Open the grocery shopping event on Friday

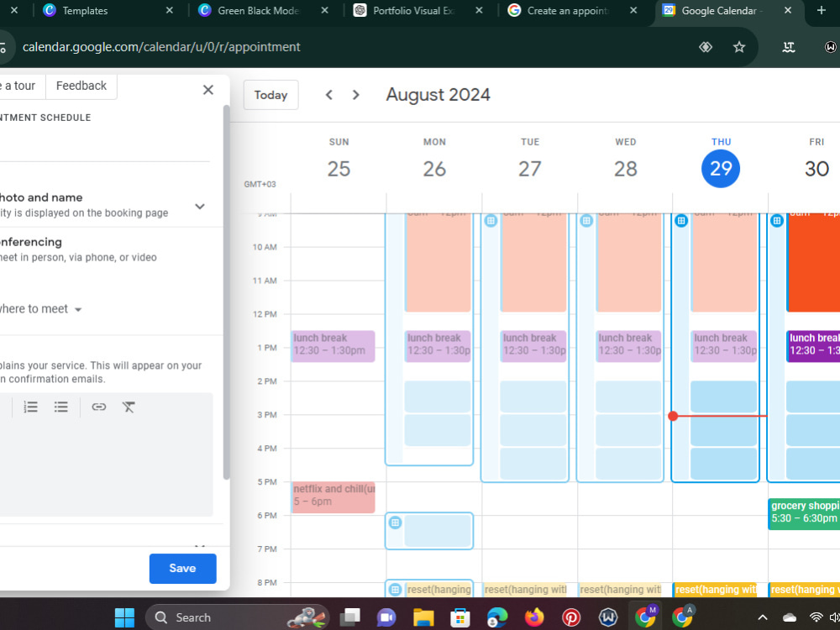(x=804, y=514)
